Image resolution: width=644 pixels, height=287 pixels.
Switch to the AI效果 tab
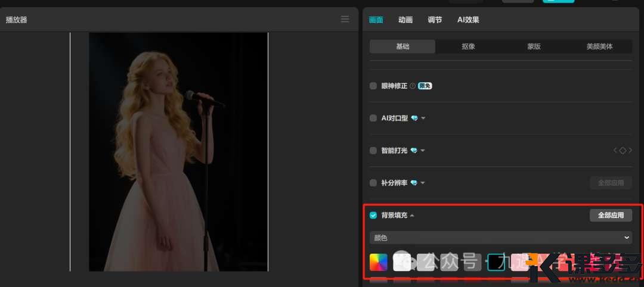(x=468, y=20)
